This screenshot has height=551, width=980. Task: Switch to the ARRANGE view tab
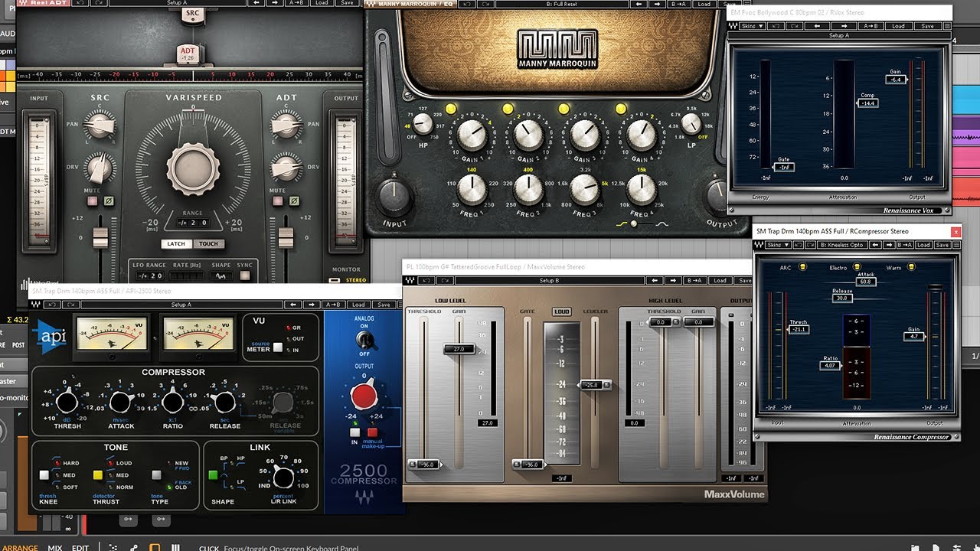(x=19, y=547)
